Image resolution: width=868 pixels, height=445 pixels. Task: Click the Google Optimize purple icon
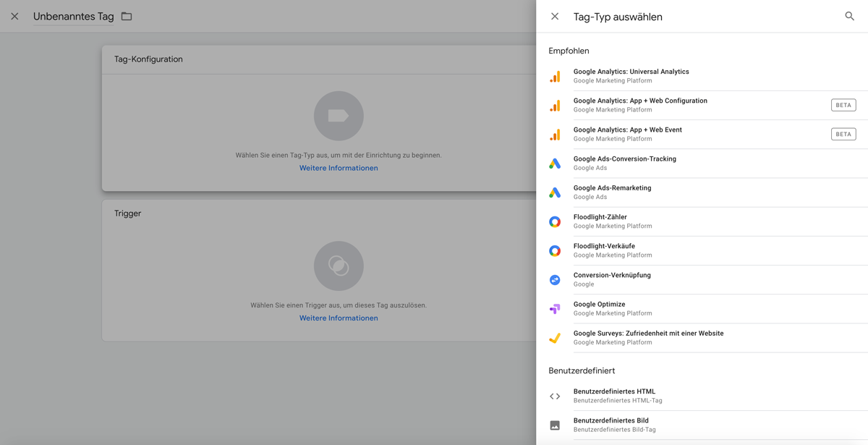tap(555, 308)
